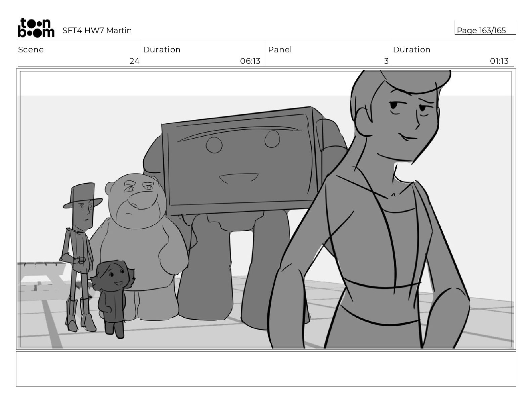The width and height of the screenshot is (532, 411).
Task: Click the Duration label beside Scene
Action: click(x=162, y=50)
